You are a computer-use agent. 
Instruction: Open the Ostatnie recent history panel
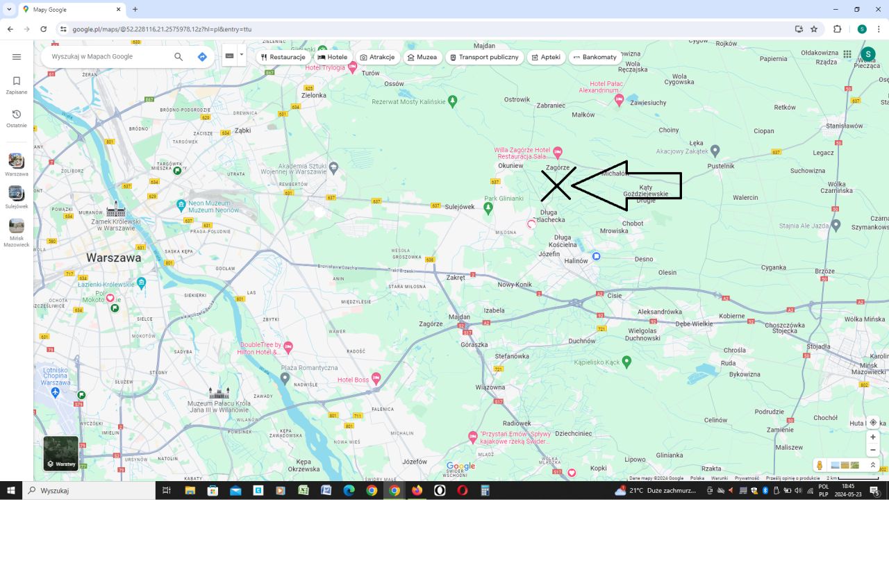click(17, 119)
